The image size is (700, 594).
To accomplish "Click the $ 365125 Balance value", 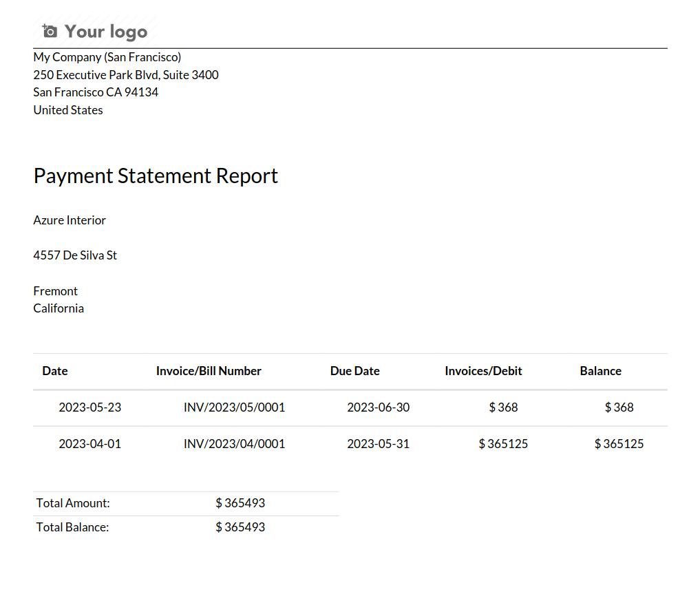I will pos(619,444).
